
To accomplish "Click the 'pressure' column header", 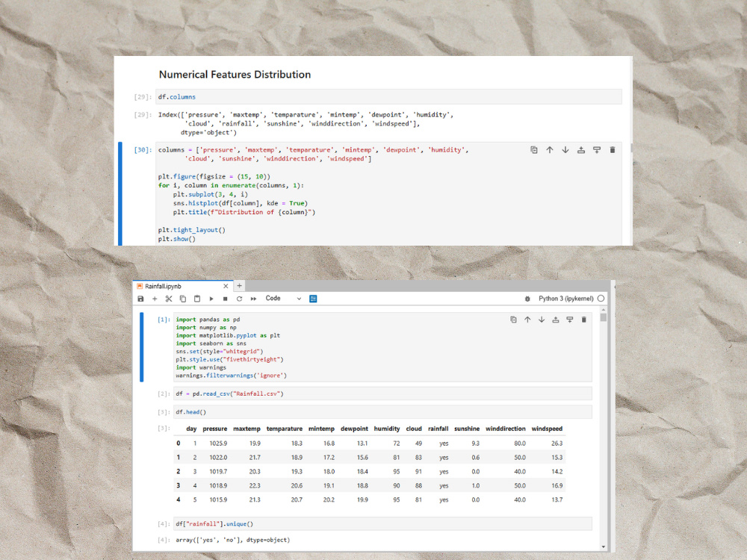I will coord(215,429).
